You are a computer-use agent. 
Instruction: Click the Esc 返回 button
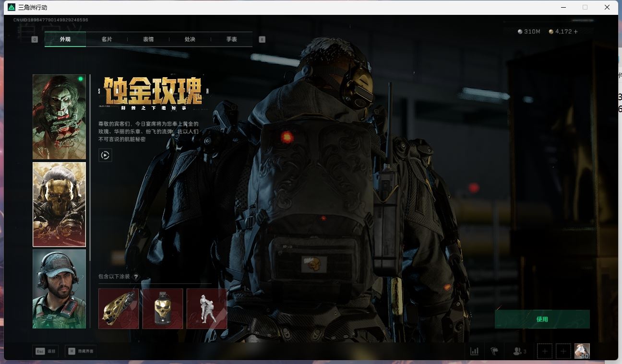point(46,351)
